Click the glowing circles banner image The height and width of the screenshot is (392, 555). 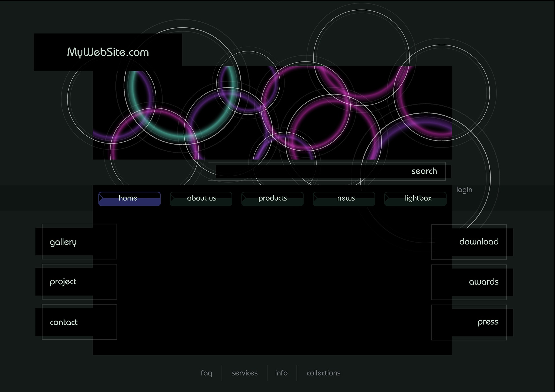272,113
